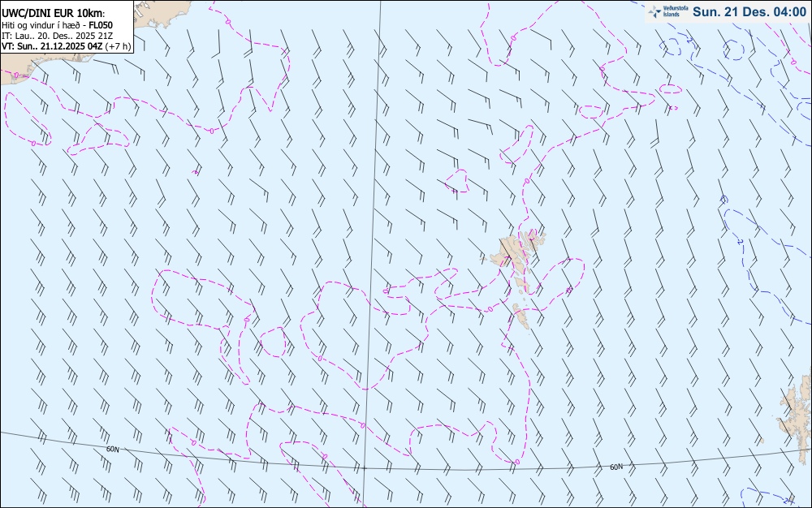Click the left "60N" latitude label
Screen dimensions: 812x508
pos(112,449)
